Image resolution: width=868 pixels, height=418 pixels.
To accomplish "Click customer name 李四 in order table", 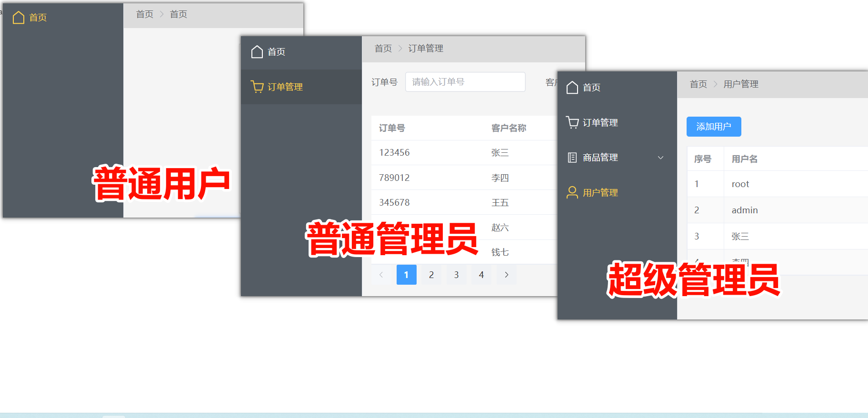I will point(500,178).
